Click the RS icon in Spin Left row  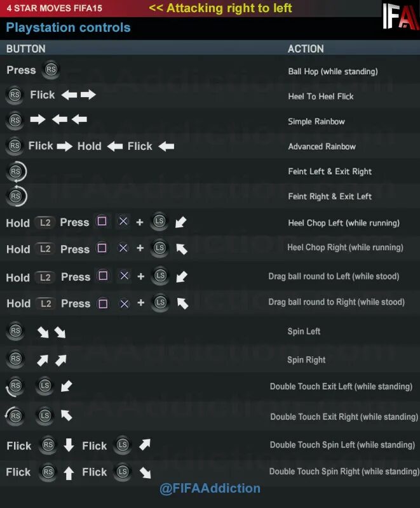15,331
